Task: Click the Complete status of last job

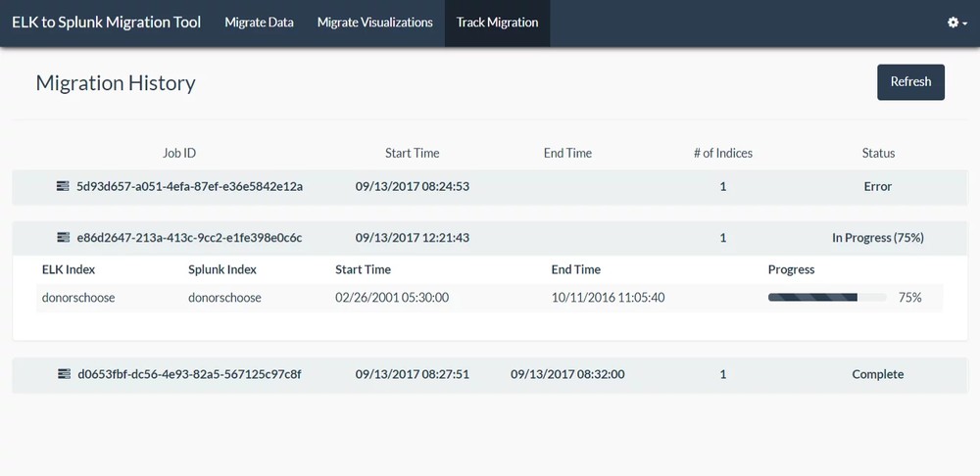Action: point(877,374)
